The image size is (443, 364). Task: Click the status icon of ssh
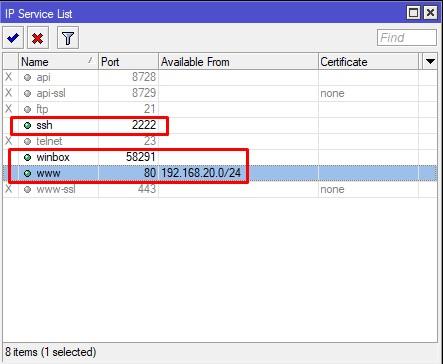coord(27,126)
